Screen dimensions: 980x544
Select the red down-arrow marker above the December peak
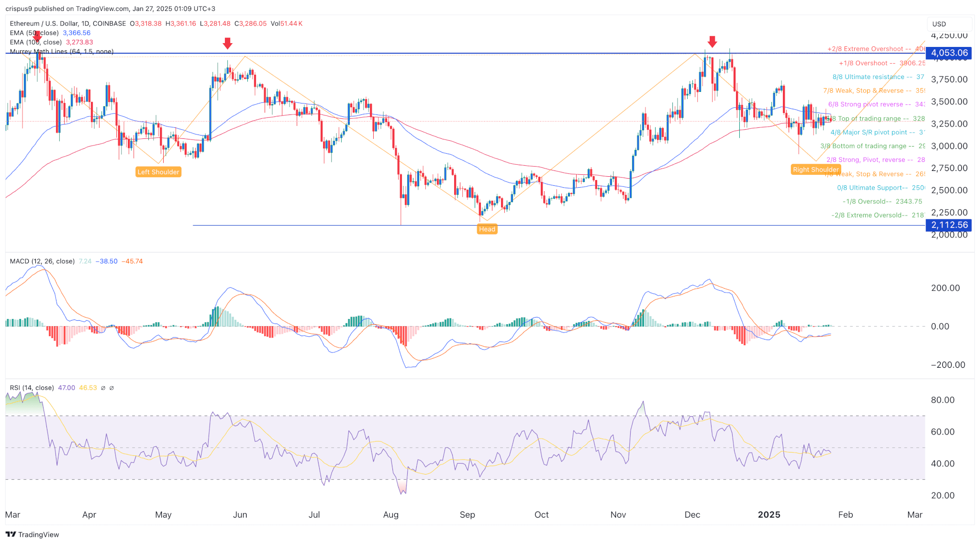click(712, 42)
